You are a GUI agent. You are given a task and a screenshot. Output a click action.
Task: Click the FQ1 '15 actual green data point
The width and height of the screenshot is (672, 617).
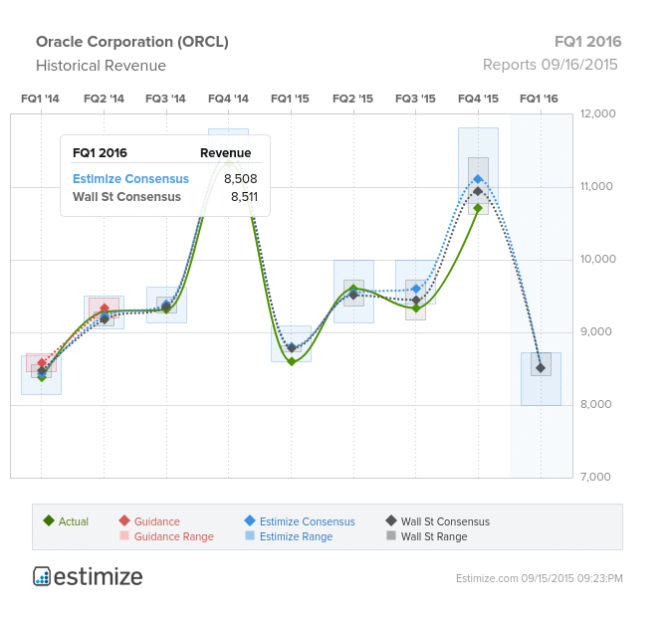[x=292, y=361]
